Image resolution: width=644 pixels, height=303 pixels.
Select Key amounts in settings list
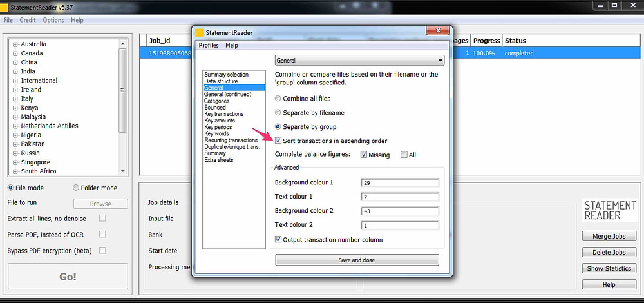220,121
